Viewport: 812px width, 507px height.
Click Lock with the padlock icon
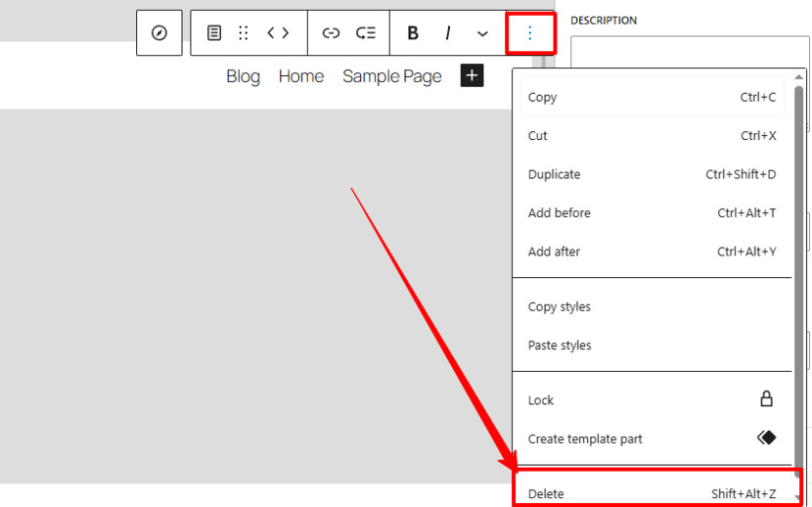652,400
